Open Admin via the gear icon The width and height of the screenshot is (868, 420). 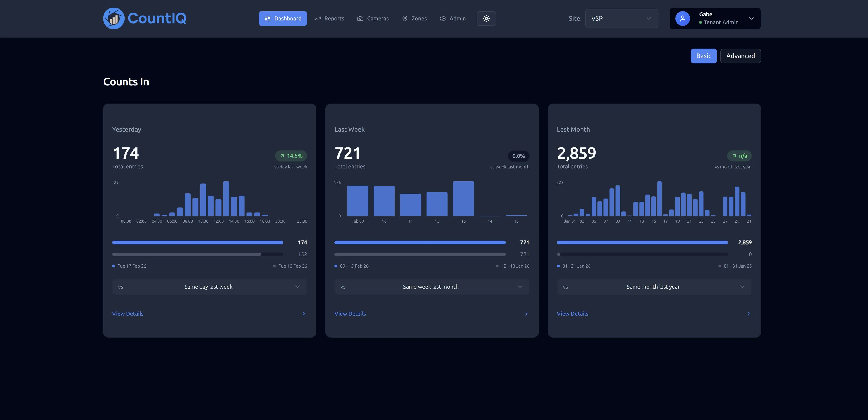click(442, 19)
